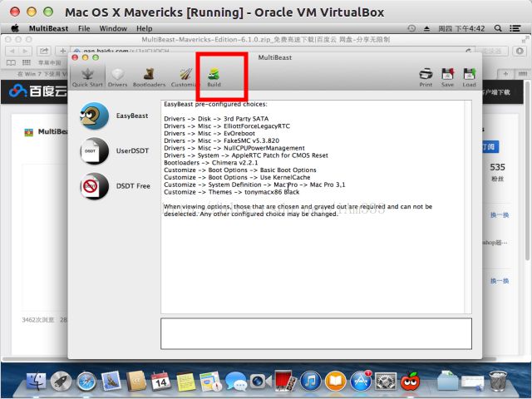Click the empty description box in MultiBeast
This screenshot has width=532, height=399.
click(x=316, y=333)
